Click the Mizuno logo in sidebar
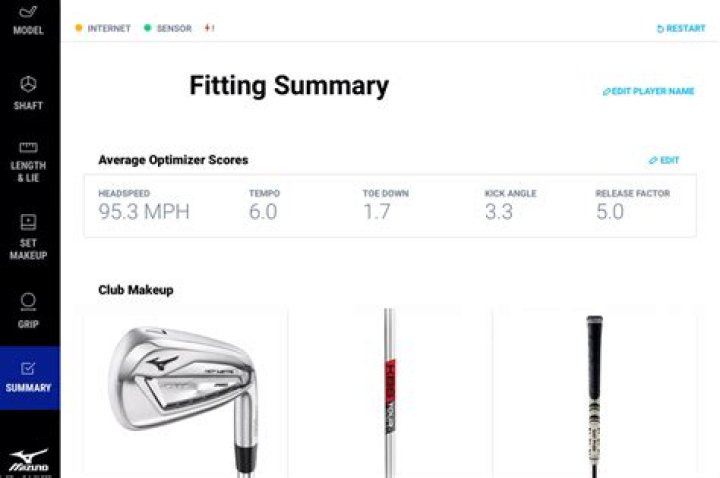 tap(29, 461)
